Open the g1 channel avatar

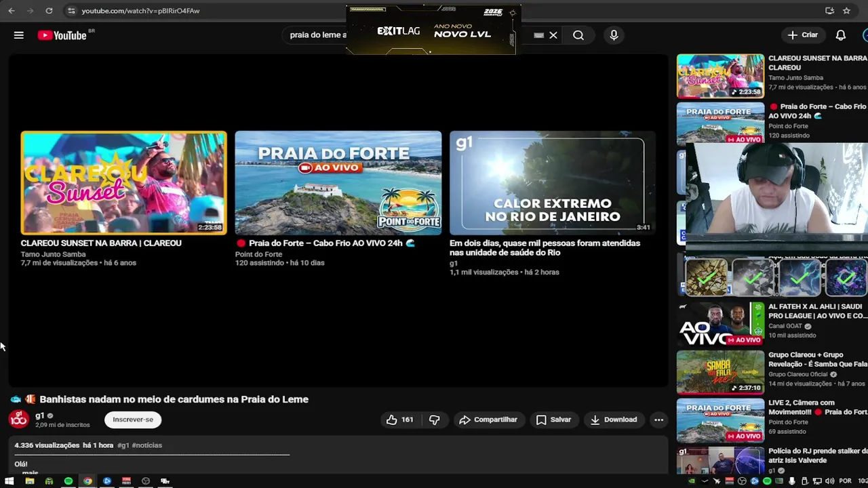(18, 420)
